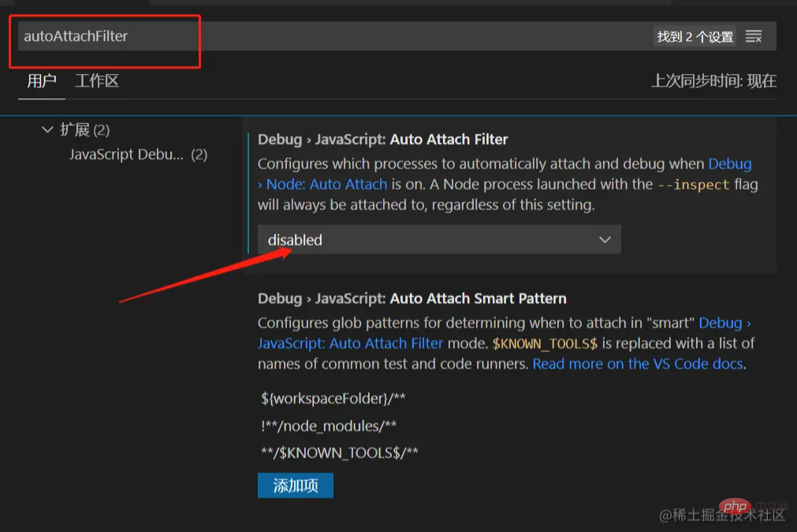The width and height of the screenshot is (797, 532).
Task: Select the **/$KNOWN_TOOLS$/** pattern item
Action: [339, 452]
